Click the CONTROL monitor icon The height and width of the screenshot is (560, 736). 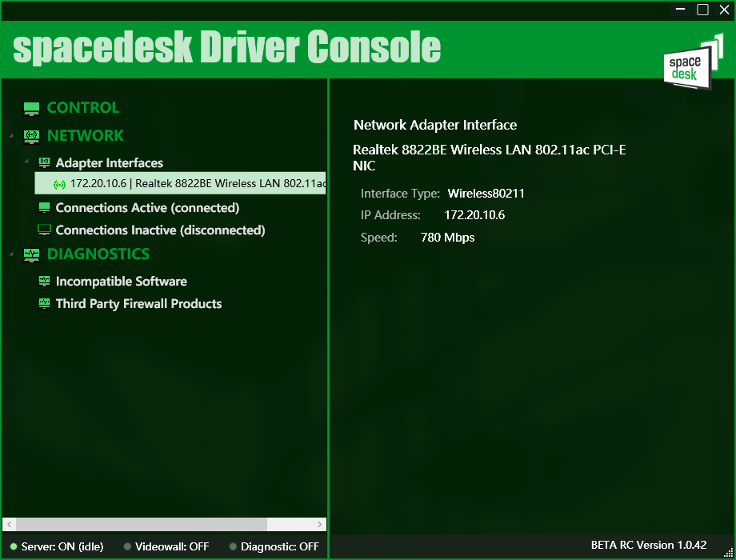tap(31, 108)
